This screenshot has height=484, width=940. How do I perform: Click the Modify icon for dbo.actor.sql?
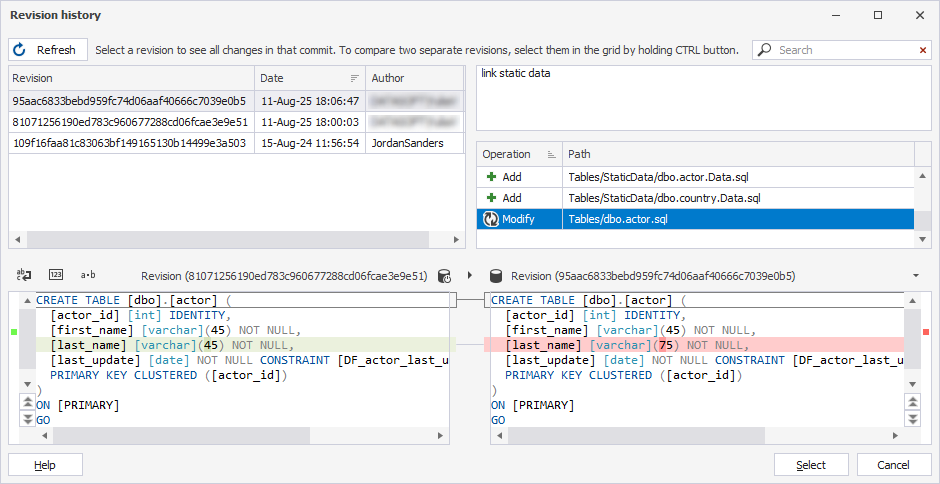tap(491, 219)
